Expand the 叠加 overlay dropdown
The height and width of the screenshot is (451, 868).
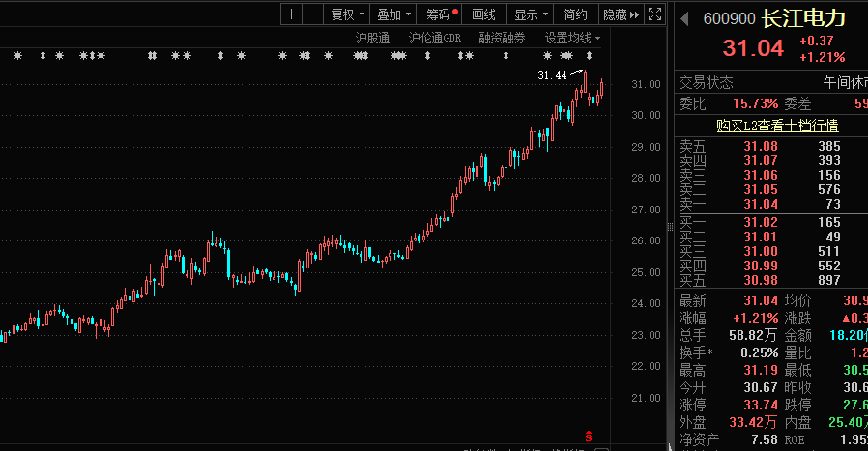coord(393,14)
